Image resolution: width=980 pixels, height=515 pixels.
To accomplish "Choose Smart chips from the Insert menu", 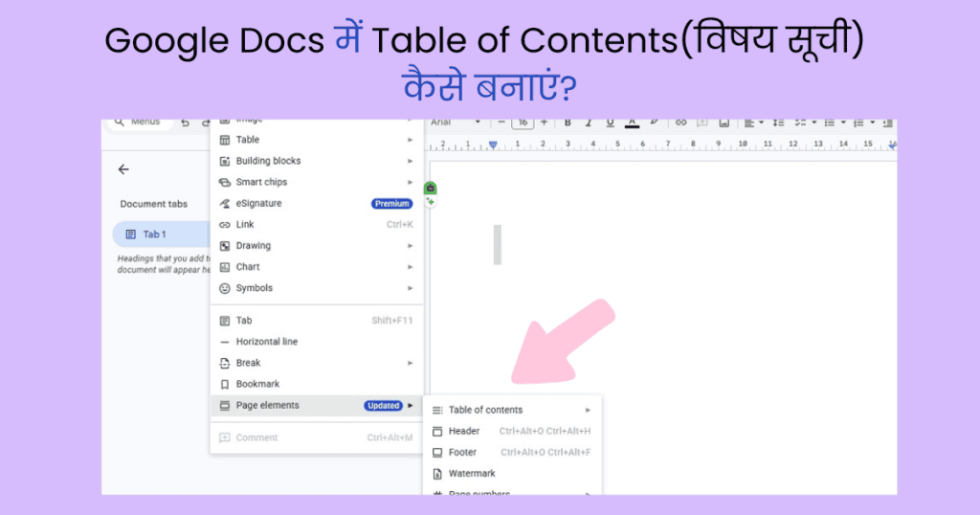I will pos(317,182).
